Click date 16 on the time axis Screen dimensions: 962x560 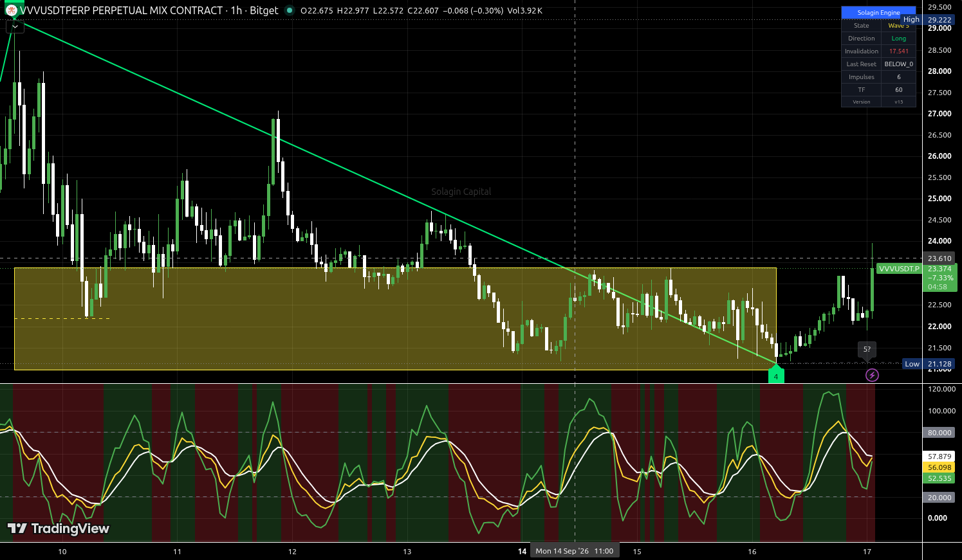pos(752,552)
